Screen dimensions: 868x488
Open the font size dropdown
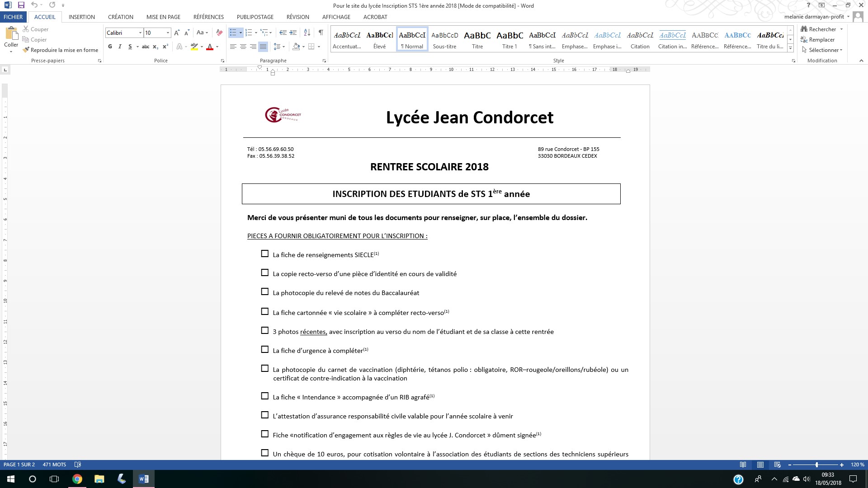pos(168,33)
